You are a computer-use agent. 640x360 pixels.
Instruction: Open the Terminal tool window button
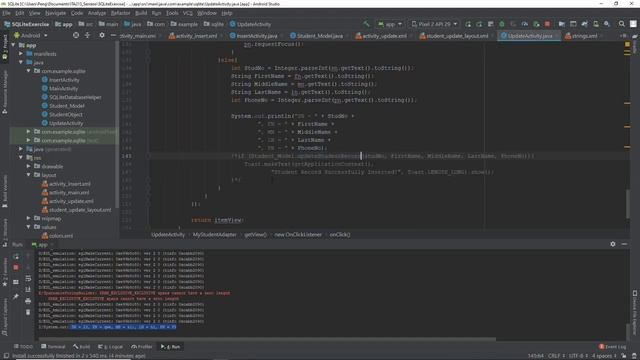(x=53, y=347)
